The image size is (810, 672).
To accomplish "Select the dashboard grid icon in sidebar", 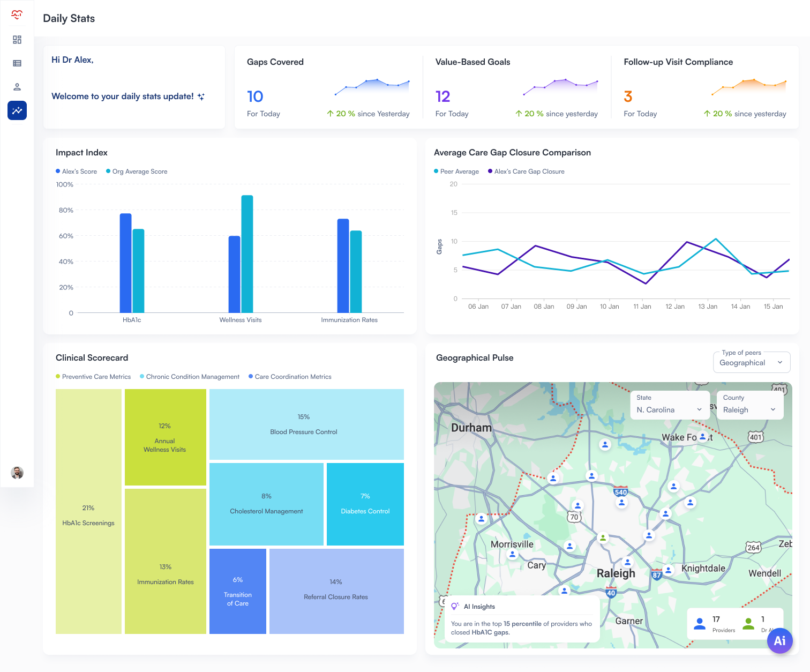I will pos(17,40).
